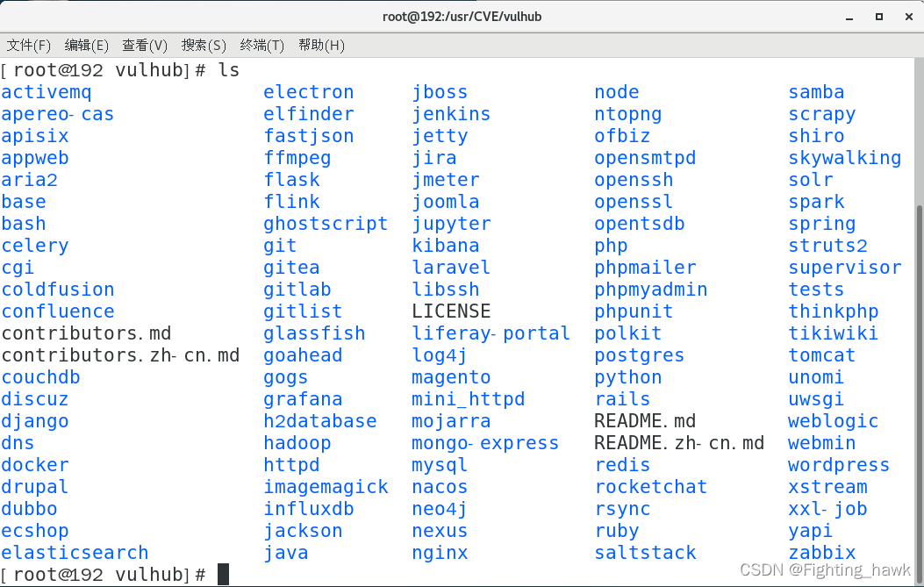Click the 'wordpress' directory name
This screenshot has height=587, width=924.
pos(839,465)
